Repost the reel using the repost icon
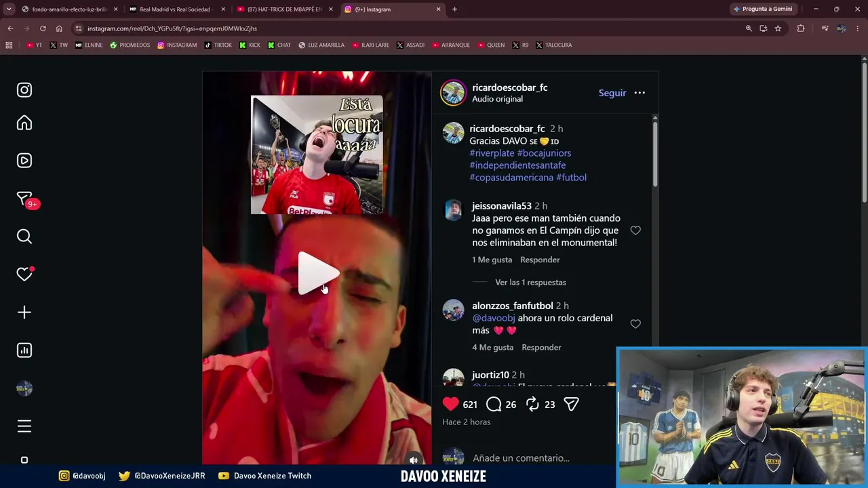The image size is (868, 488). point(533,405)
